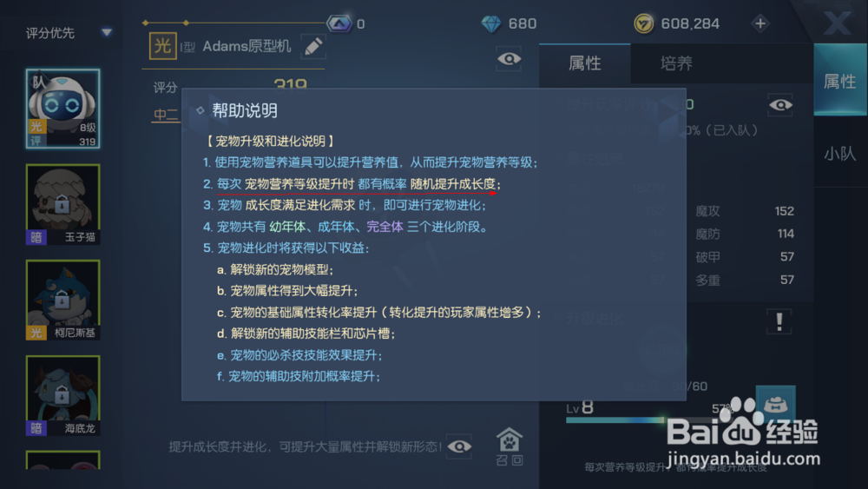The width and height of the screenshot is (868, 489).
Task: Switch to the 培养 tab
Action: [x=676, y=63]
